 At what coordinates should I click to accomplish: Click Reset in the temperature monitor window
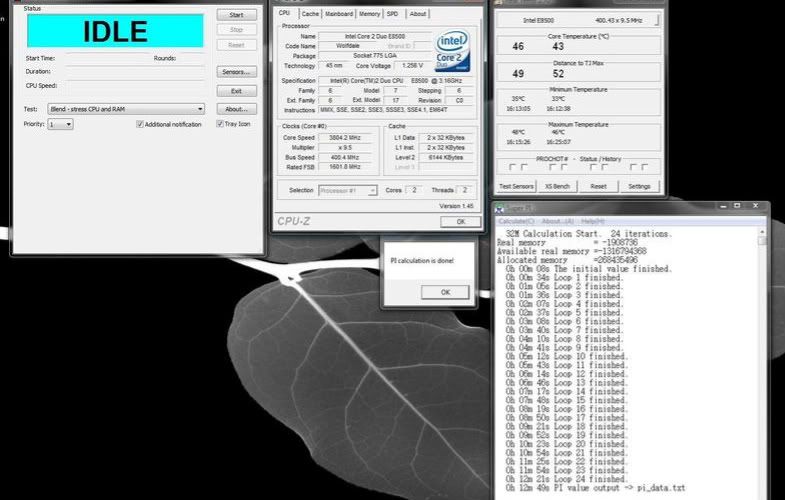point(598,186)
